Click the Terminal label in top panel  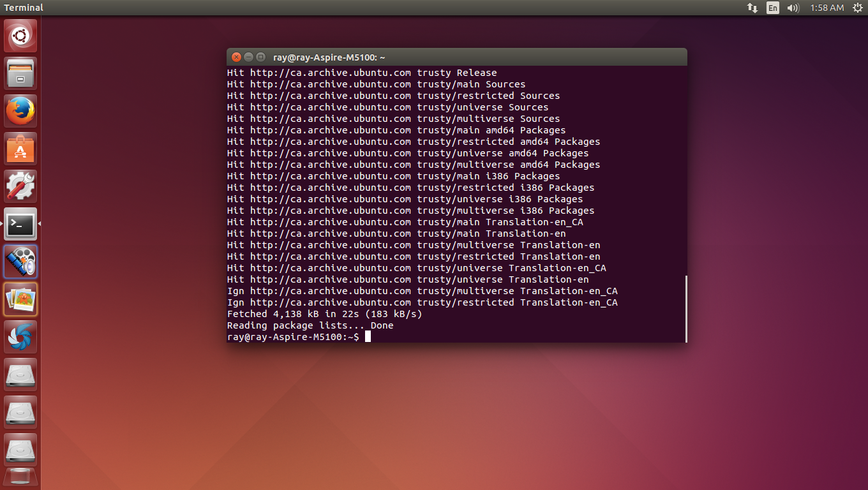[x=24, y=8]
